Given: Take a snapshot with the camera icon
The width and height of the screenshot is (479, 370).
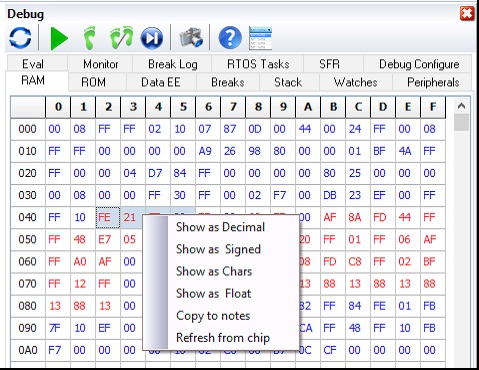Looking at the screenshot, I should (x=191, y=37).
